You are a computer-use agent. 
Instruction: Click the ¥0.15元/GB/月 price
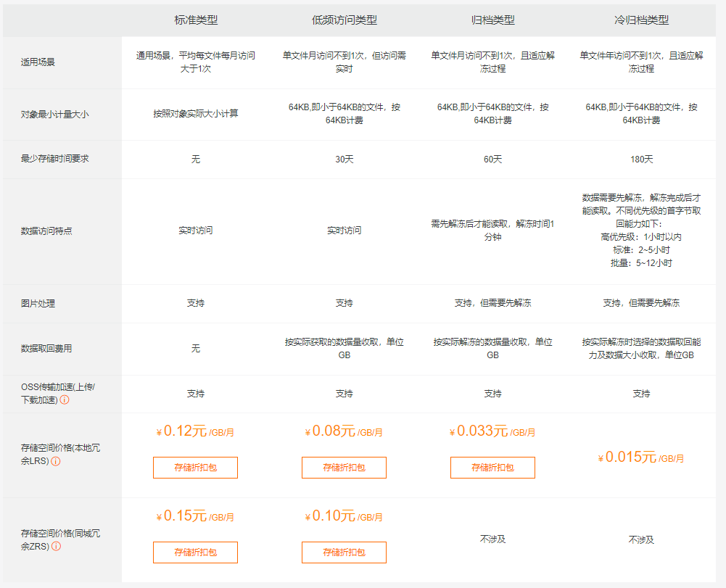[x=195, y=515]
